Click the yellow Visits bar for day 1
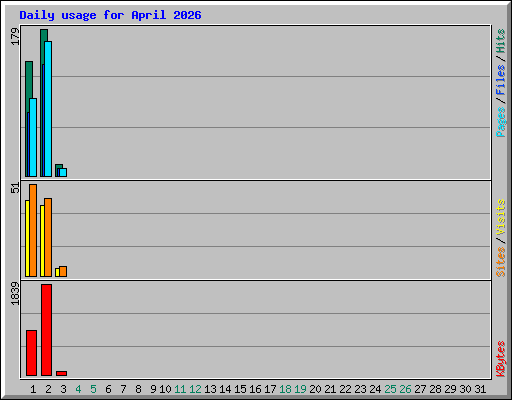The width and height of the screenshot is (512, 400). tap(27, 238)
